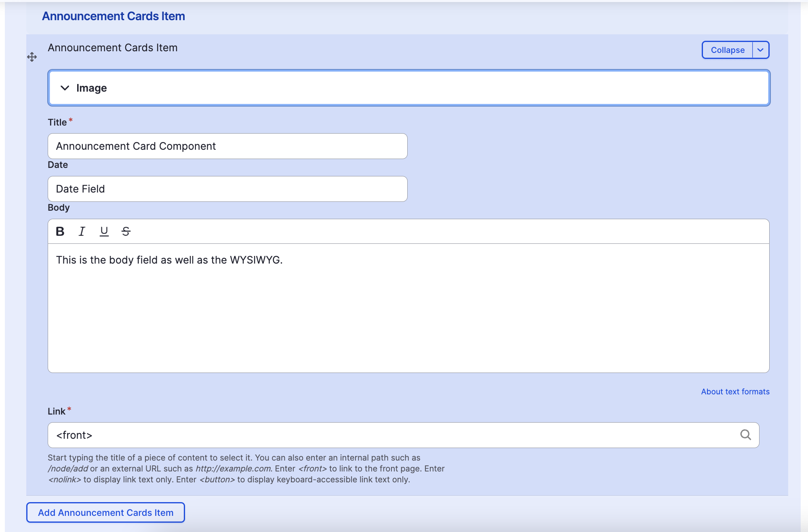Screen dimensions: 808x532
Task: Click the Body toolbar empty area
Action: [x=444, y=231]
